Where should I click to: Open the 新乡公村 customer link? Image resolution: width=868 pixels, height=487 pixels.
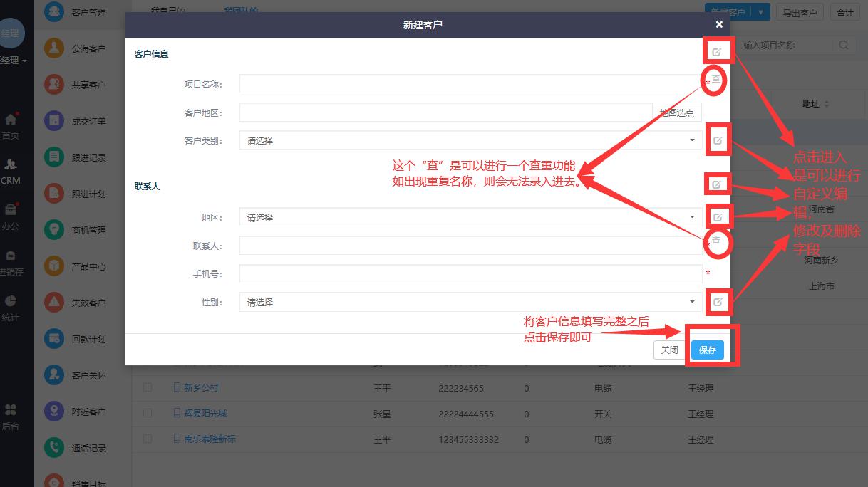click(x=201, y=388)
